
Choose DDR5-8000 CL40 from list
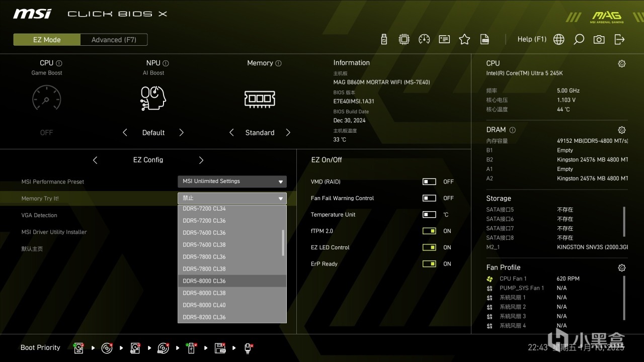[230, 305]
